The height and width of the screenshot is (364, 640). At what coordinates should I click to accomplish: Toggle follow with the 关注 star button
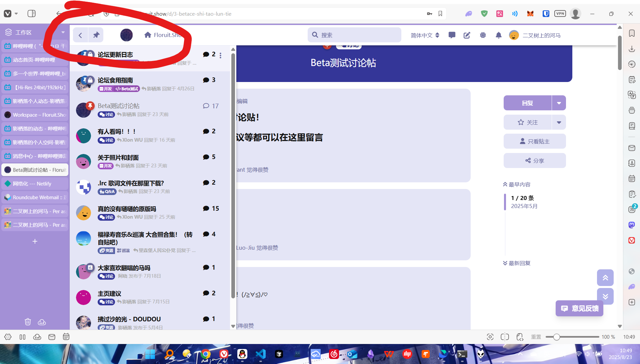tap(528, 122)
